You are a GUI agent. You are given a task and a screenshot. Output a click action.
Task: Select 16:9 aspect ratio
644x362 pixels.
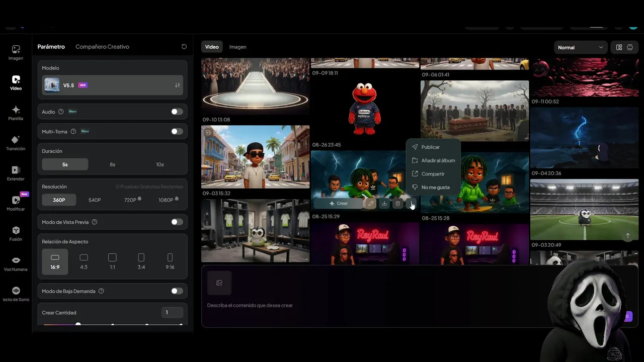click(x=55, y=261)
